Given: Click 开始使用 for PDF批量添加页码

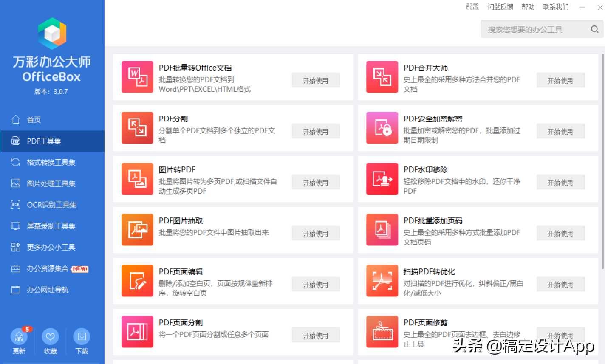Looking at the screenshot, I should 560,233.
